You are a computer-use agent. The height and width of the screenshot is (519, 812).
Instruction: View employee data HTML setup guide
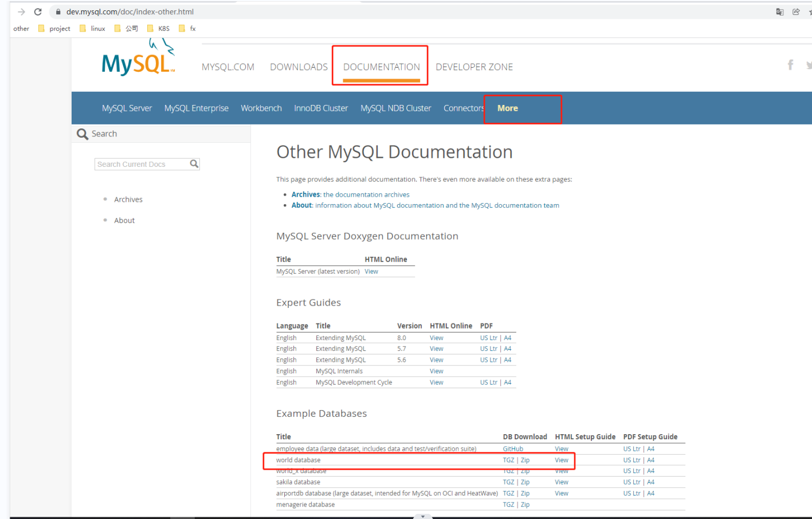pyautogui.click(x=562, y=449)
